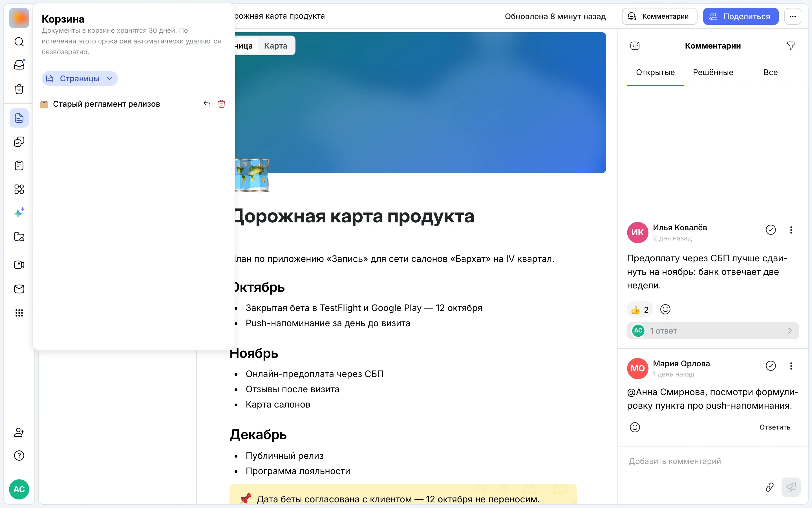812x508 pixels.
Task: Click the invite user icon
Action: point(19,432)
